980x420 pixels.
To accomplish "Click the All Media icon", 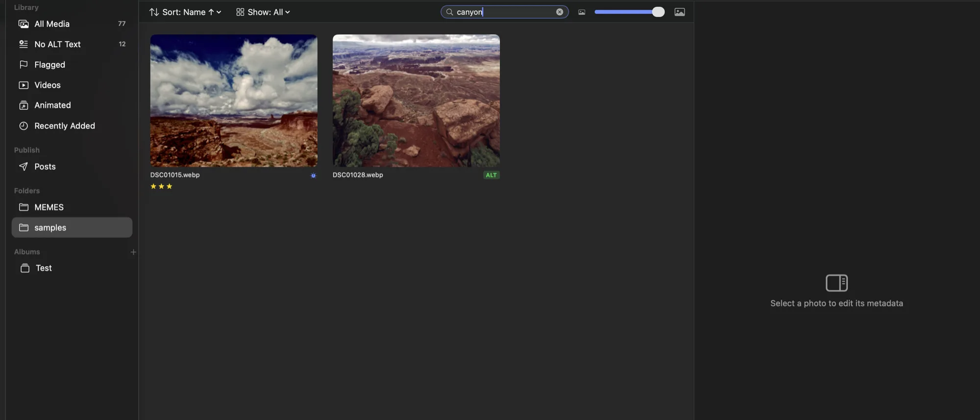I will coord(24,24).
